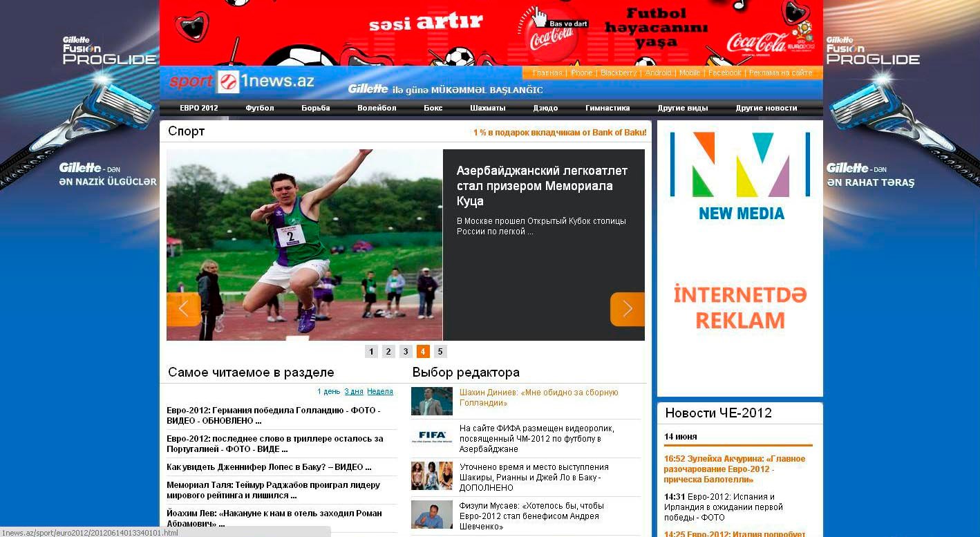The image size is (980, 537).
Task: Open the ЕВРО 2012 menu item
Action: click(x=198, y=108)
